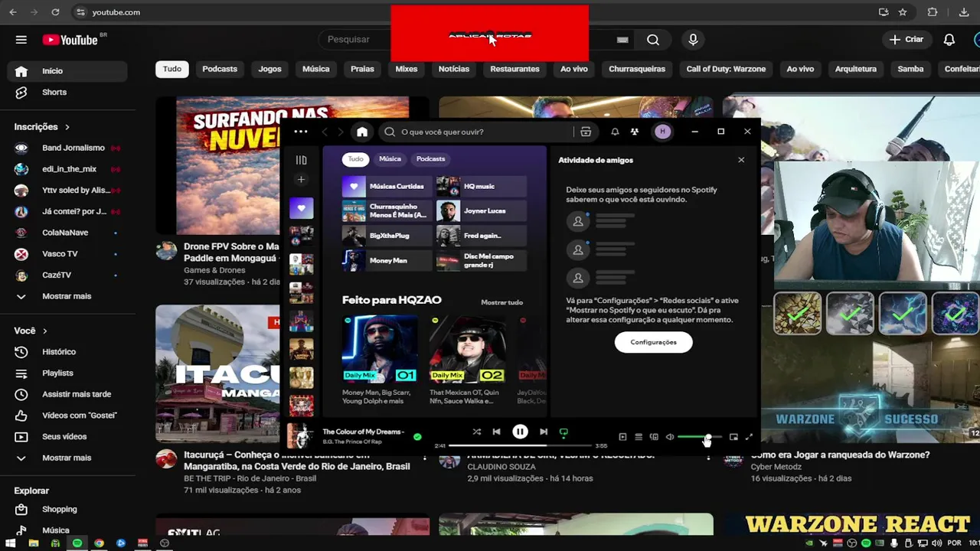
Task: Open Spotify notifications bell
Action: [615, 132]
